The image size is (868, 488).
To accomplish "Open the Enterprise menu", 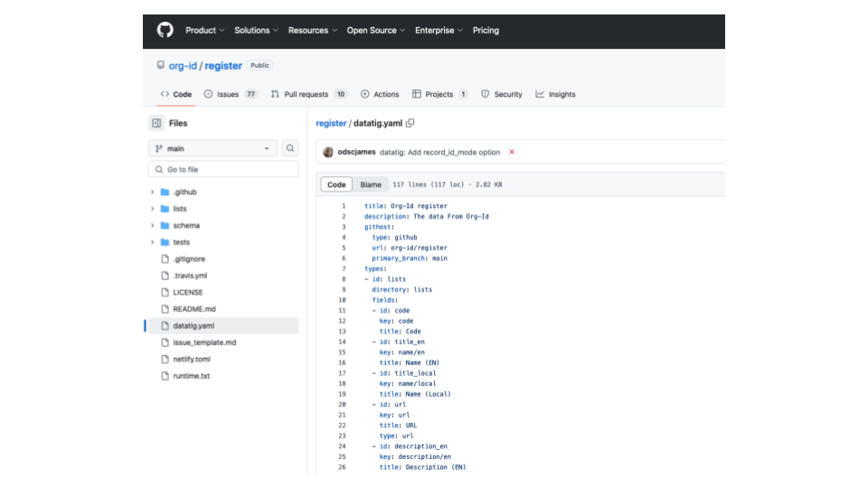I will (x=439, y=31).
